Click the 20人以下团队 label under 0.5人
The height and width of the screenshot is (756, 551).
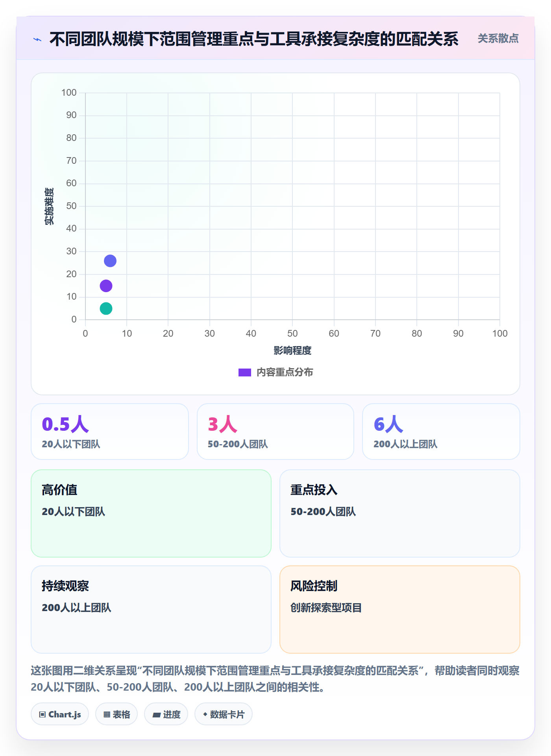coord(71,444)
